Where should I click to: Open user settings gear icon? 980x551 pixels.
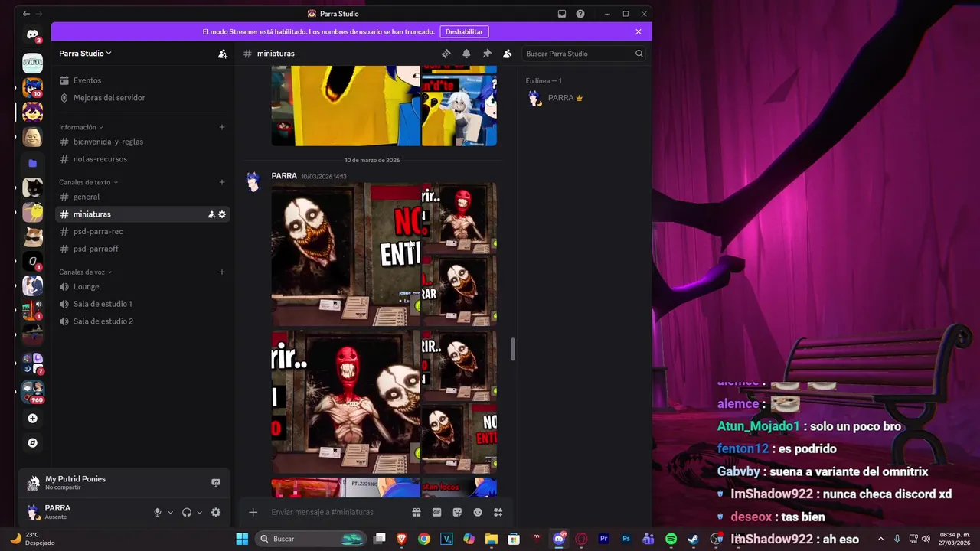216,512
